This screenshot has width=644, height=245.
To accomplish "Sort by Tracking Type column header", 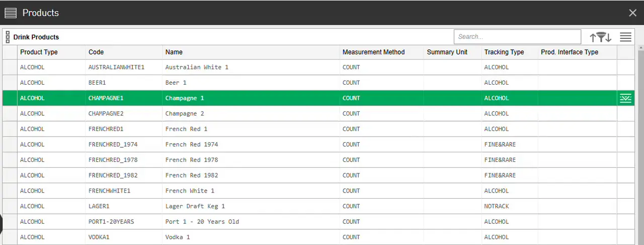I will click(510, 52).
